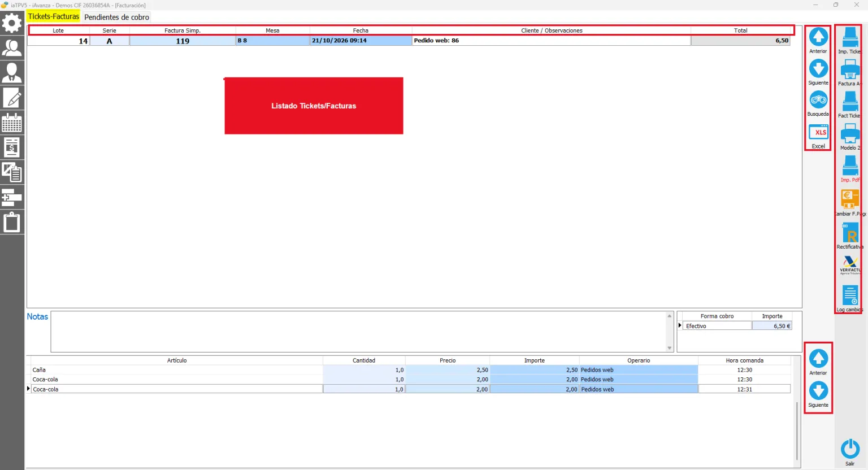Click inside the Notas text area
Screen dimensions: 868x470
click(x=358, y=332)
